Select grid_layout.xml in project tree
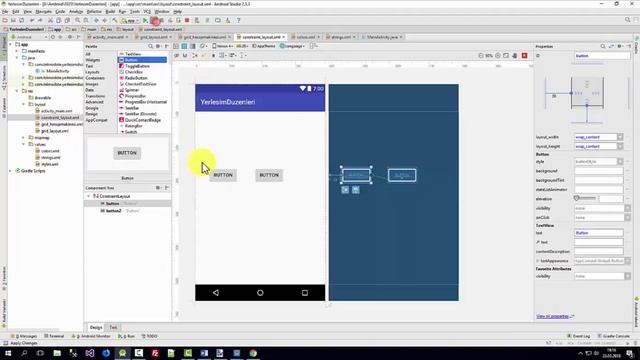The width and height of the screenshot is (640, 360). point(55,131)
